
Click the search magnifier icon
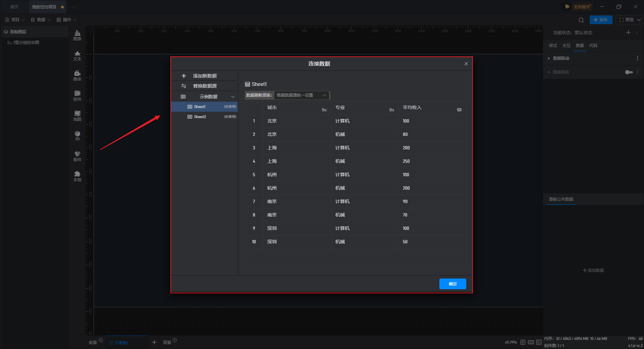581,20
